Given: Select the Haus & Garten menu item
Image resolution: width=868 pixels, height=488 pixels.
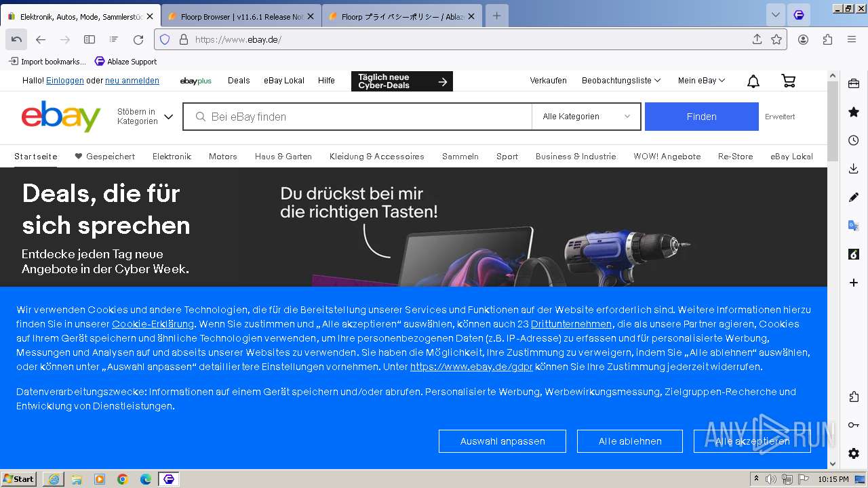Looking at the screenshot, I should point(283,156).
